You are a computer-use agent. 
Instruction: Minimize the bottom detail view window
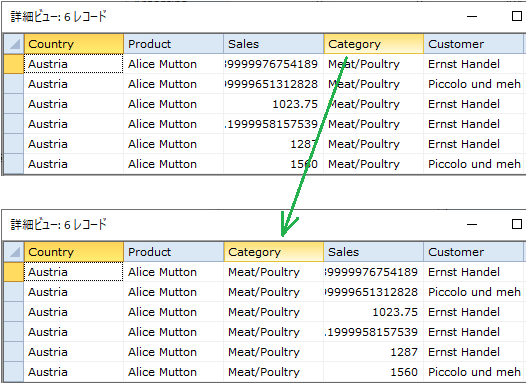tap(472, 224)
